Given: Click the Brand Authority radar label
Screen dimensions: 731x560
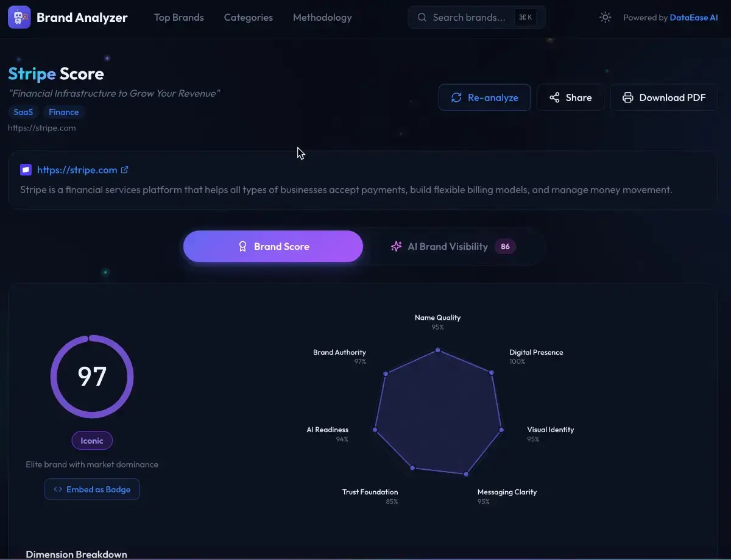Looking at the screenshot, I should (x=339, y=352).
